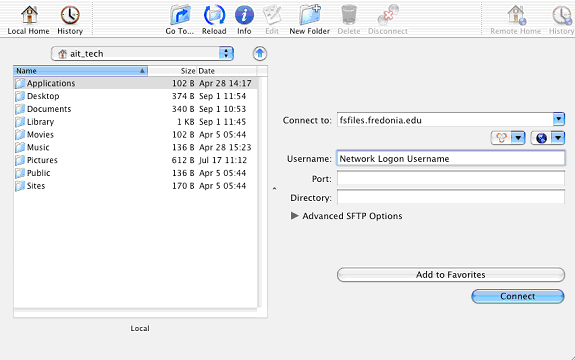Select the Applications folder

136,83
